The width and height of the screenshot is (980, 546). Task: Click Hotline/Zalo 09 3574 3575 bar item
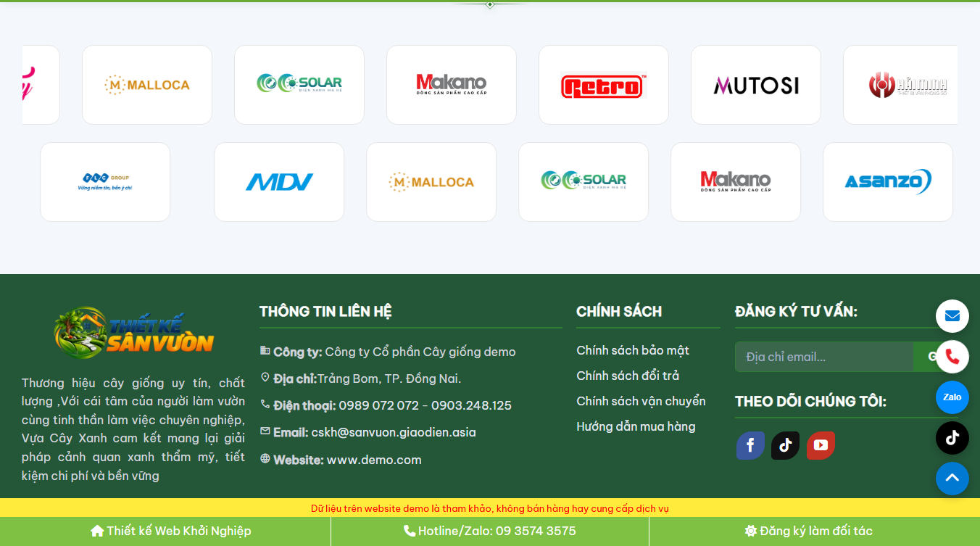pyautogui.click(x=490, y=531)
